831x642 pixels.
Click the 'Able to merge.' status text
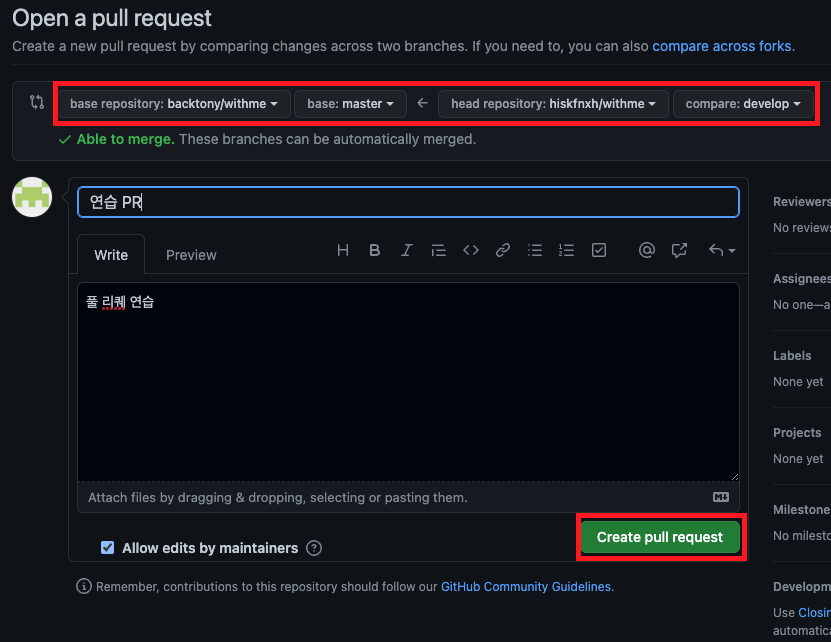coord(126,139)
